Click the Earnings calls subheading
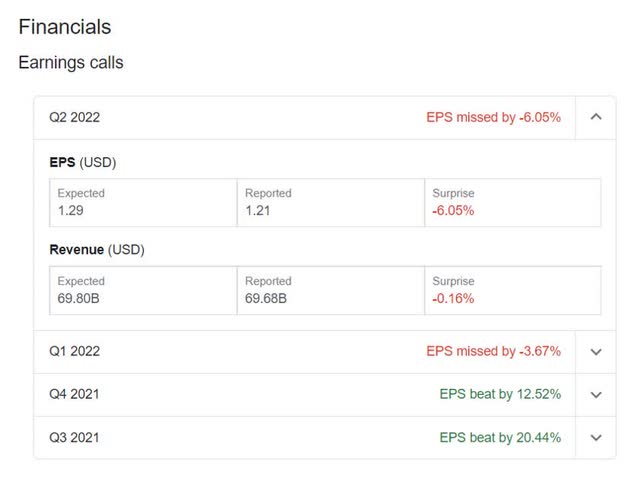This screenshot has width=640, height=486. [x=71, y=63]
